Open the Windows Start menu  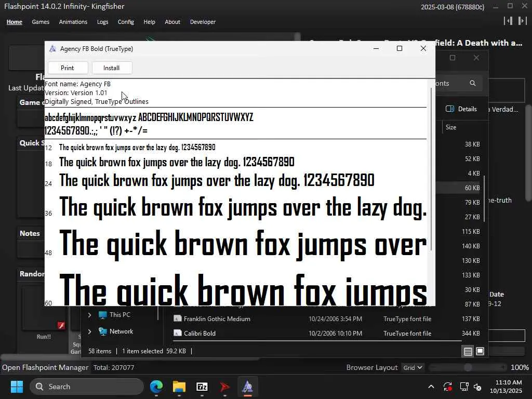(17, 387)
